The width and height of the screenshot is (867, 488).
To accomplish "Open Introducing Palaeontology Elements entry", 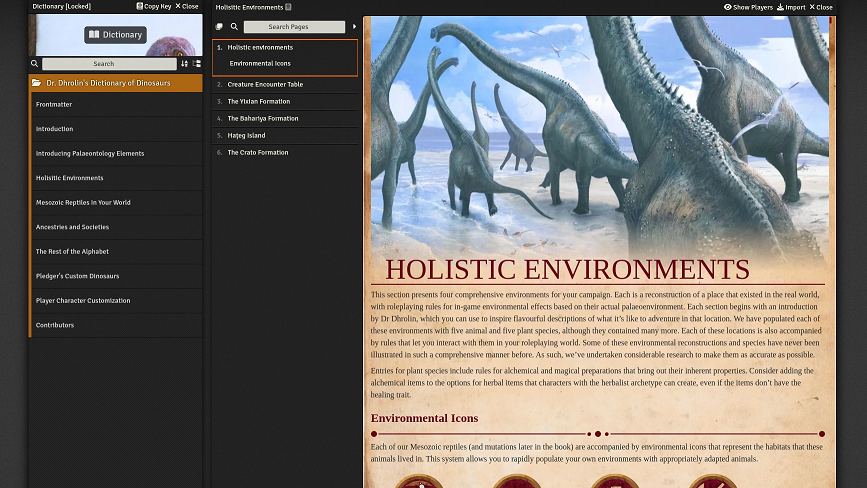I will click(117, 154).
